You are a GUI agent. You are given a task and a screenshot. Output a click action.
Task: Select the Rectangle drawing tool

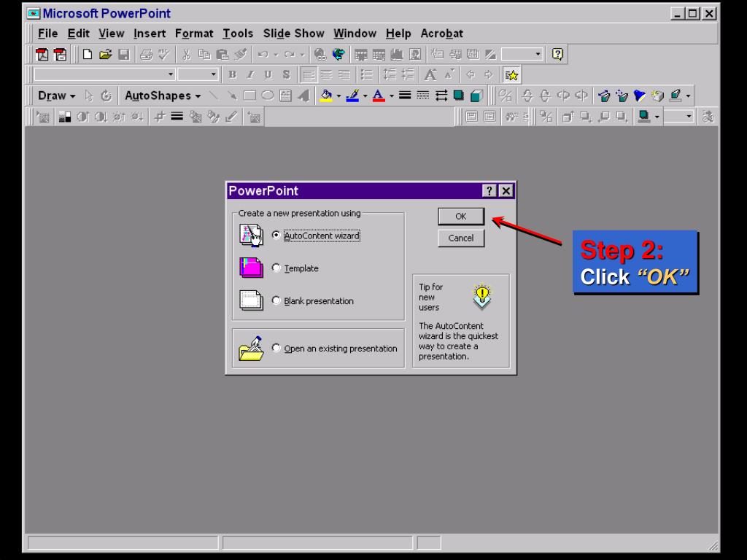[x=249, y=96]
